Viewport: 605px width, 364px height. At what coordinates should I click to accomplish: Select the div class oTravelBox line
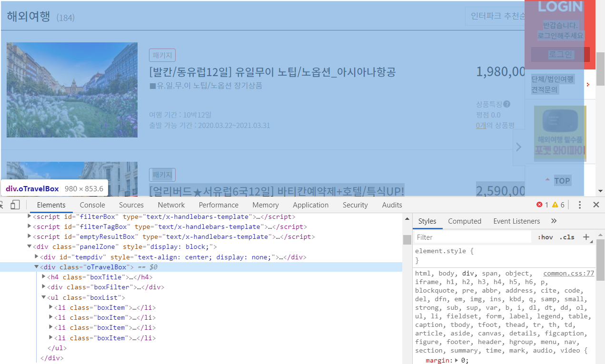(201, 267)
